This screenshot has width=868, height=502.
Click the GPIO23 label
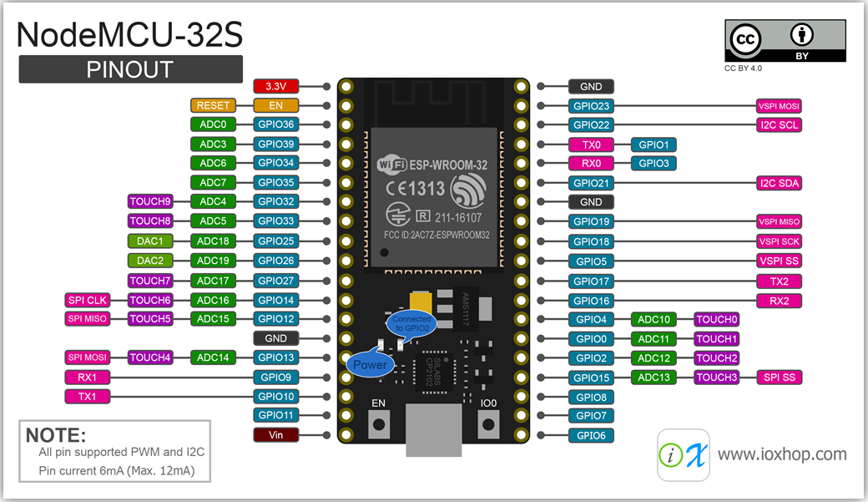(x=591, y=106)
